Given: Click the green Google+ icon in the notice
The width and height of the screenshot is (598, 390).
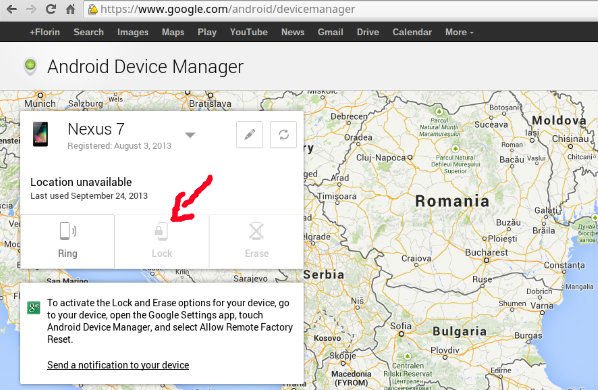Looking at the screenshot, I should [34, 307].
